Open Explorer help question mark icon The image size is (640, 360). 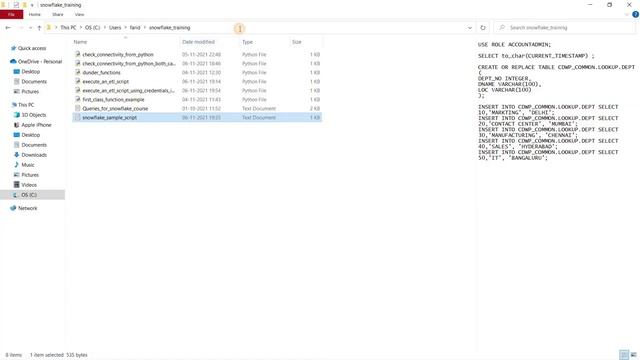click(x=635, y=14)
